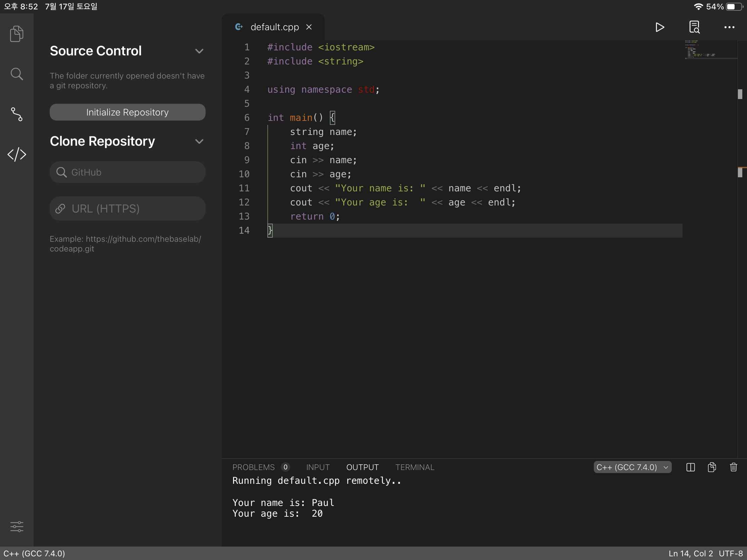747x560 pixels.
Task: Open the C++ (GCC 7.4.0) compiler dropdown
Action: [632, 467]
